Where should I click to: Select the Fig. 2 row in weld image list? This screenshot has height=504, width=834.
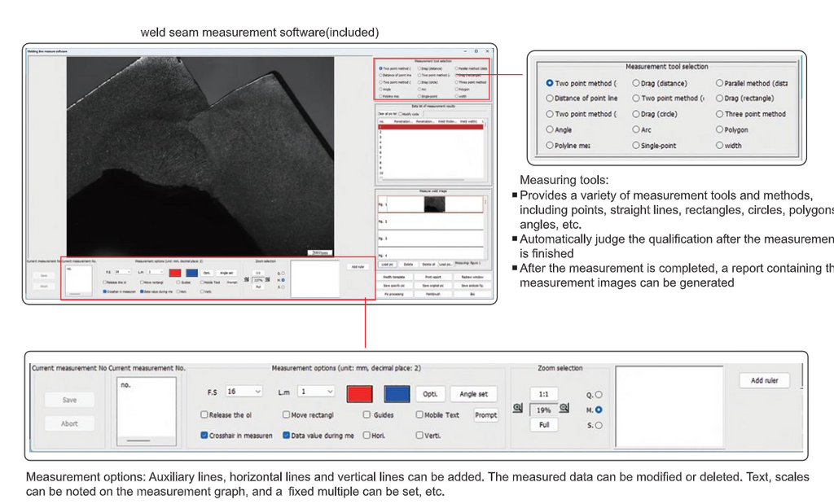(431, 221)
